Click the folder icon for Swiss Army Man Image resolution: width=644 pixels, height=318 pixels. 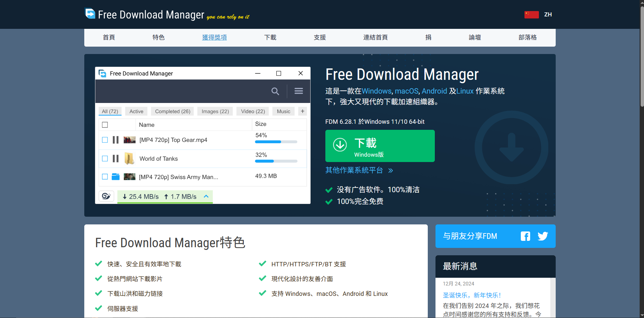coord(116,177)
